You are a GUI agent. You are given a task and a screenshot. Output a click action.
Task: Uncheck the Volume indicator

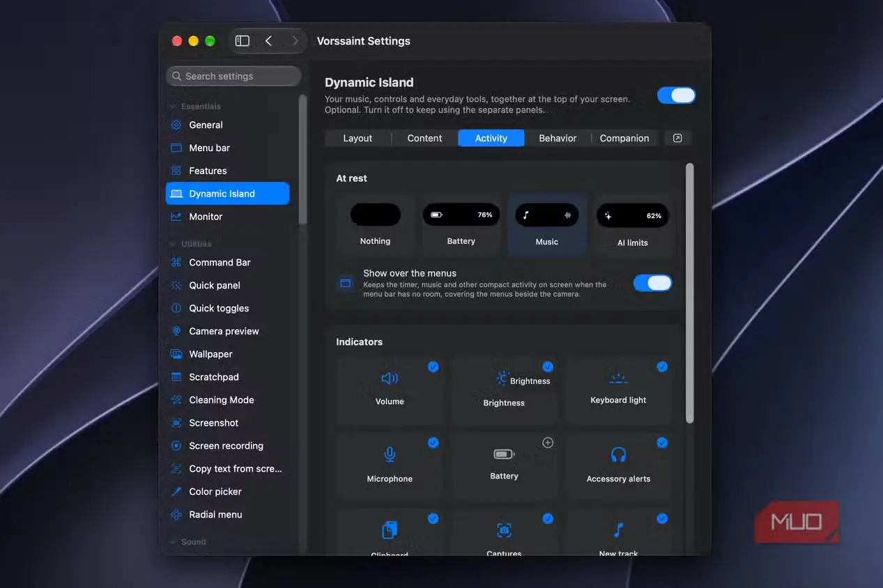click(x=433, y=367)
